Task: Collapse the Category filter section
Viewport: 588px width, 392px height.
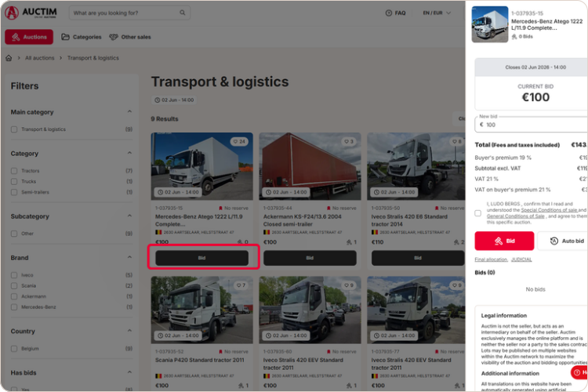Action: [x=129, y=153]
